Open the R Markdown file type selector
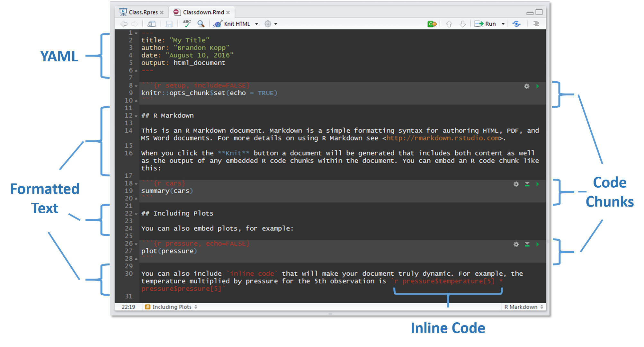The image size is (644, 347). point(523,307)
